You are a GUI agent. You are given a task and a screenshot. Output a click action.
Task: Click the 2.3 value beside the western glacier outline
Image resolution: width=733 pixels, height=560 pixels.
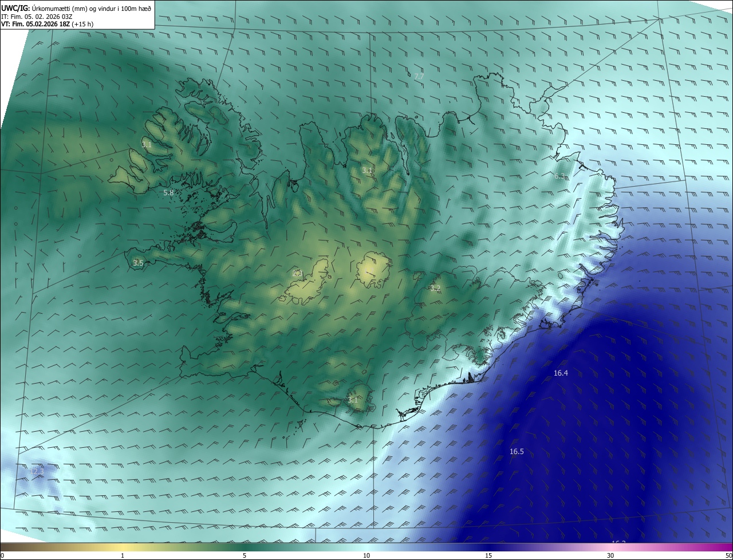click(x=297, y=274)
